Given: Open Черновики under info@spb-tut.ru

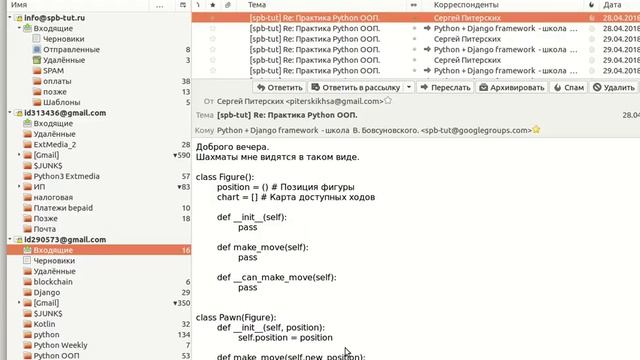Looking at the screenshot, I should pyautogui.click(x=64, y=39).
